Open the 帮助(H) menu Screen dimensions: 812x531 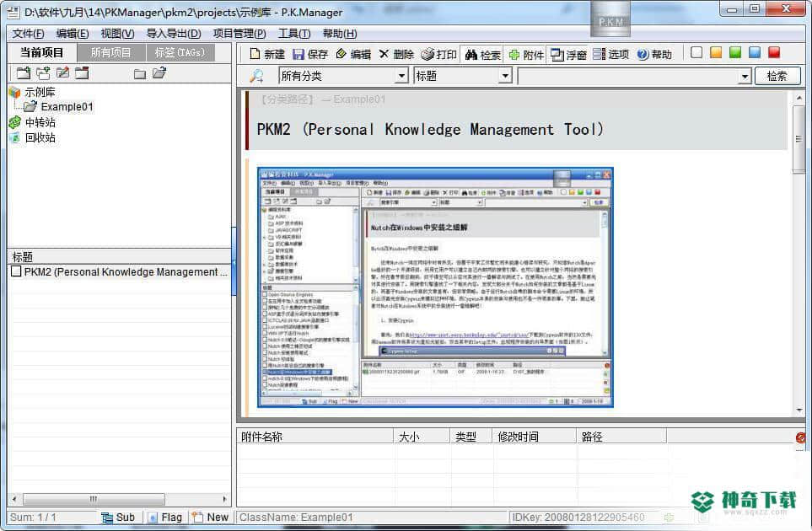[x=340, y=34]
